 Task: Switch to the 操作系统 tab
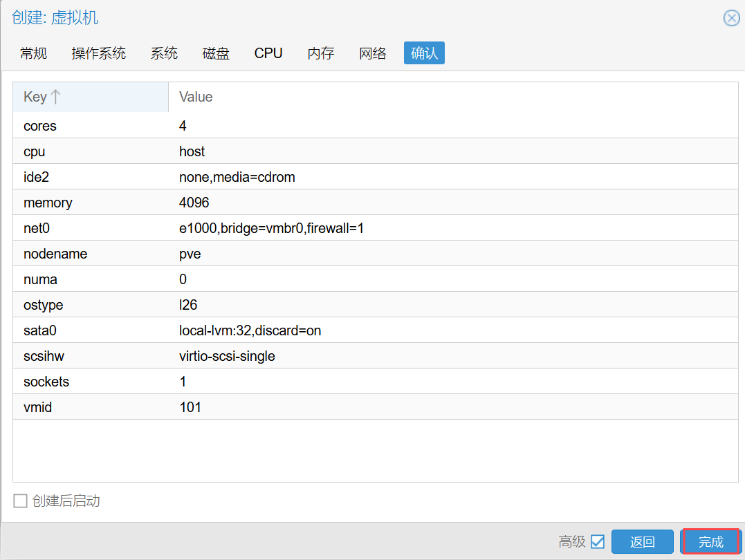pyautogui.click(x=98, y=53)
